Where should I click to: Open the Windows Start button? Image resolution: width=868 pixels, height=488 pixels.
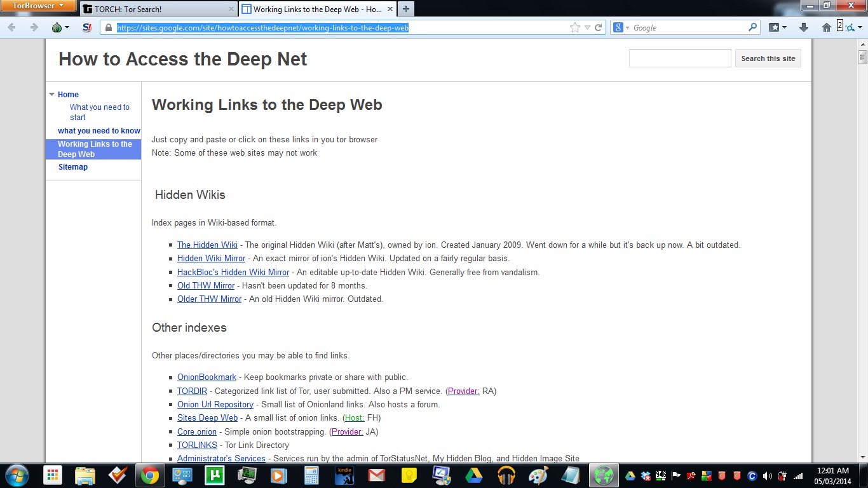point(17,475)
